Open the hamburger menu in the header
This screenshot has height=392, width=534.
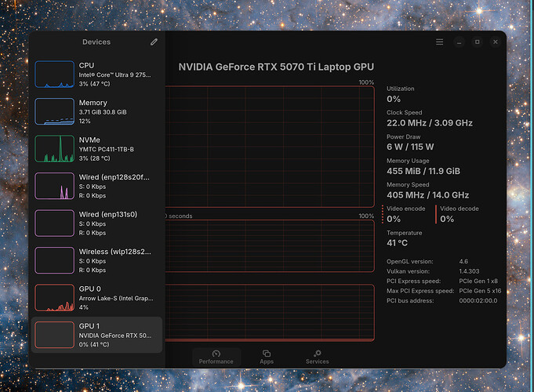pyautogui.click(x=439, y=42)
